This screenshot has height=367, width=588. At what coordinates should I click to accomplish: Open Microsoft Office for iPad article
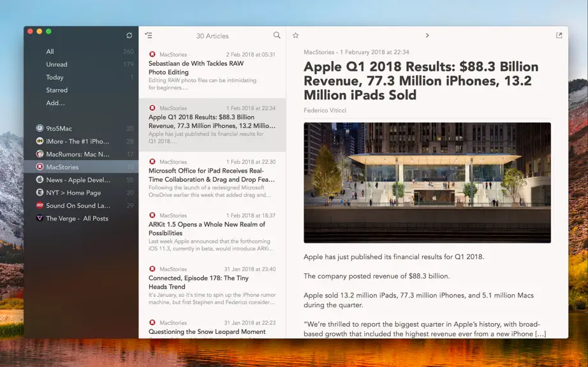[x=212, y=178]
